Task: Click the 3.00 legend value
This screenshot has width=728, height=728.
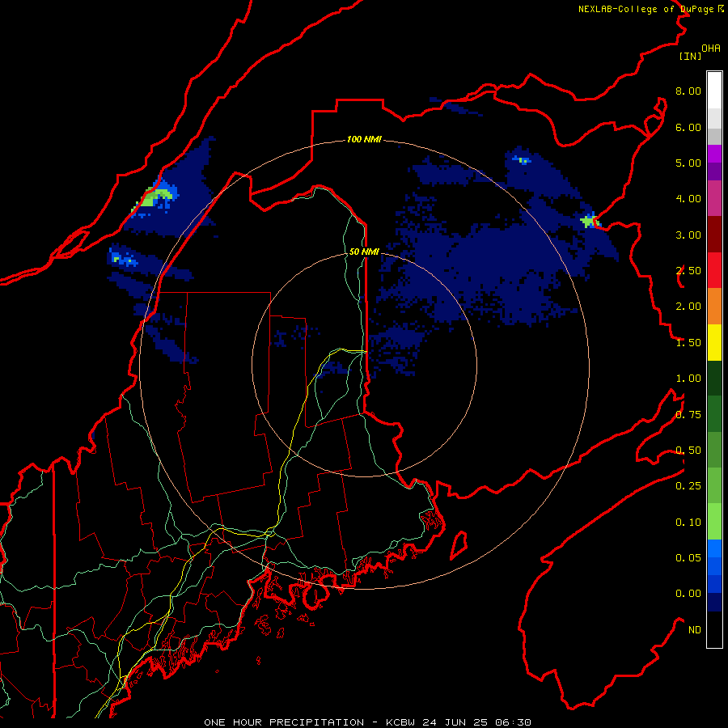Action: coord(688,235)
